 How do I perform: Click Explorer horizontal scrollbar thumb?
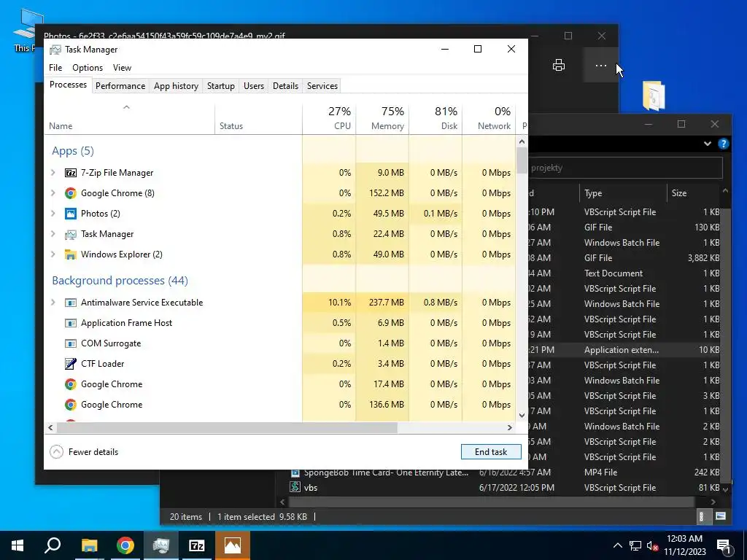pyautogui.click(x=492, y=502)
